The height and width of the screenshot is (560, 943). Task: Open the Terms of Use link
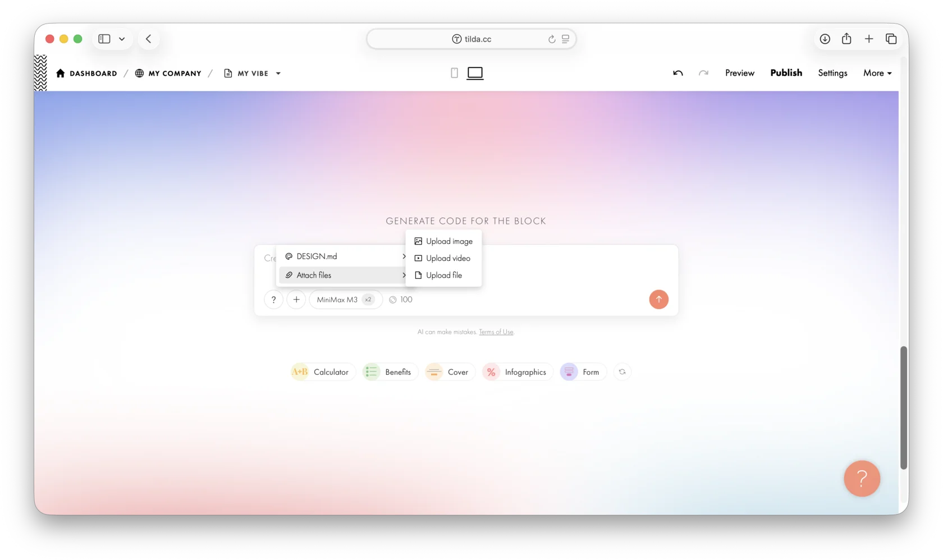496,332
